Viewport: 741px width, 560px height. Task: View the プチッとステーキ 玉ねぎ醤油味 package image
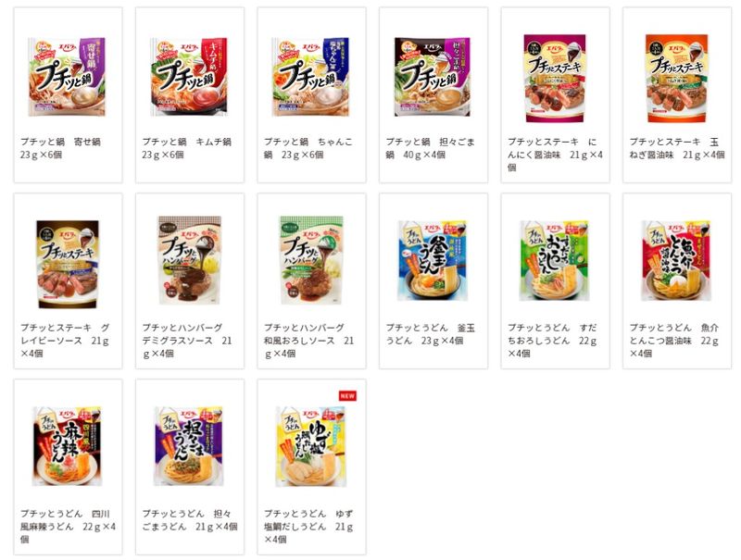[x=677, y=79]
